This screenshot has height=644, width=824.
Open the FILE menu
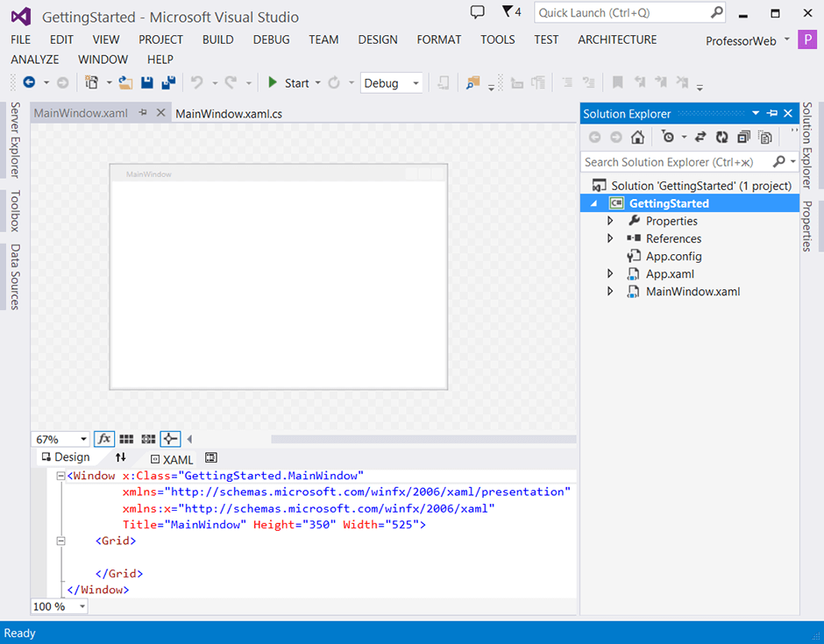point(20,39)
